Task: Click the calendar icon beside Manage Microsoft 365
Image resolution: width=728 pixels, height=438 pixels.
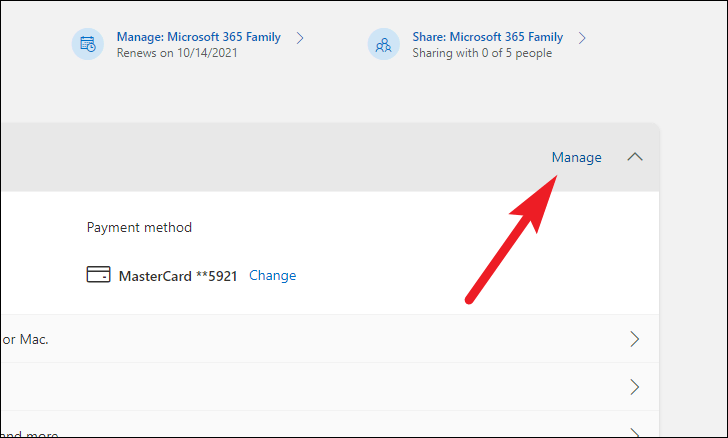Action: pos(88,44)
